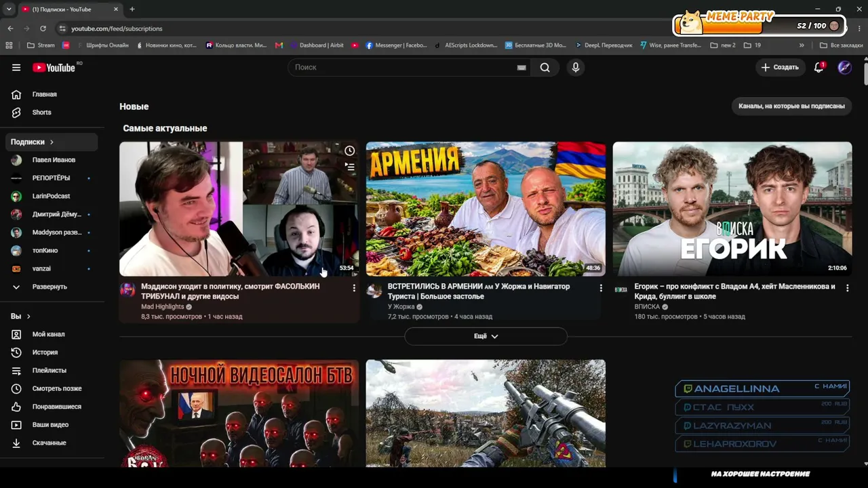Open the on-screen keyboard in search

click(x=521, y=68)
